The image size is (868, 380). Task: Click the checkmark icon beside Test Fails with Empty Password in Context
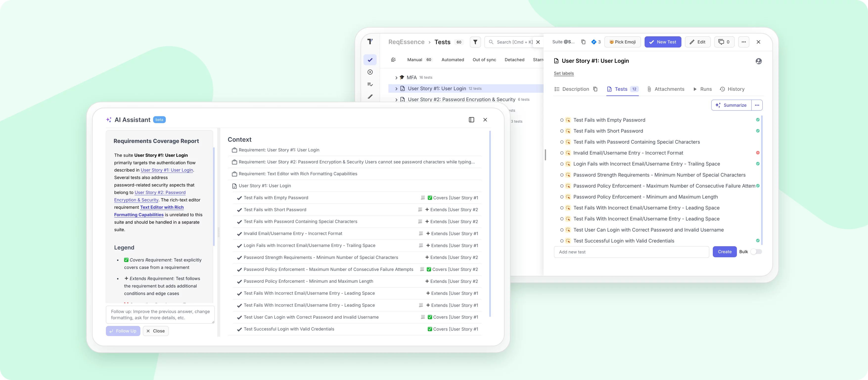click(239, 198)
